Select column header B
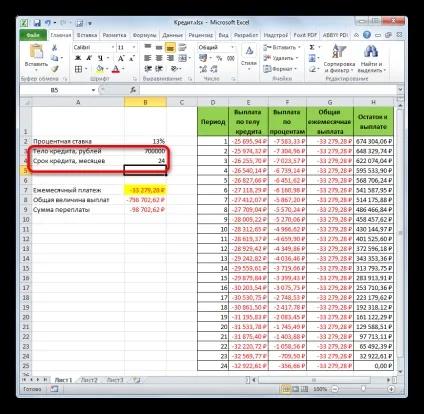424x414 pixels. pos(145,102)
